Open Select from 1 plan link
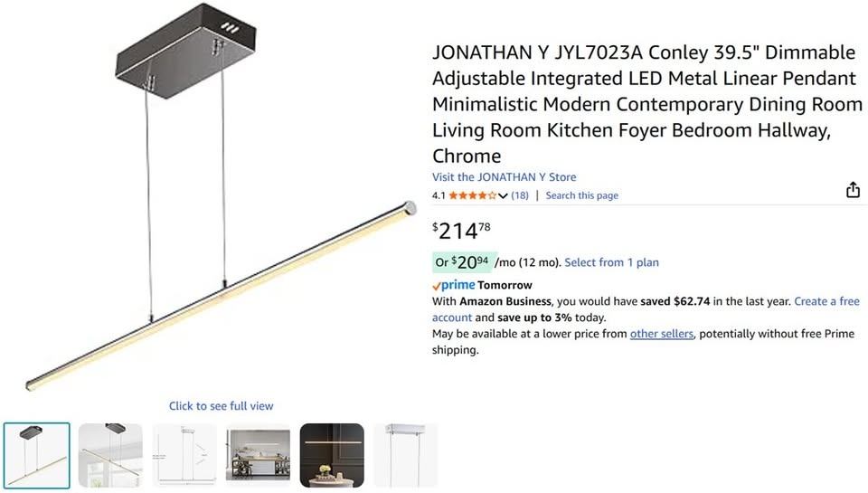 [x=611, y=262]
